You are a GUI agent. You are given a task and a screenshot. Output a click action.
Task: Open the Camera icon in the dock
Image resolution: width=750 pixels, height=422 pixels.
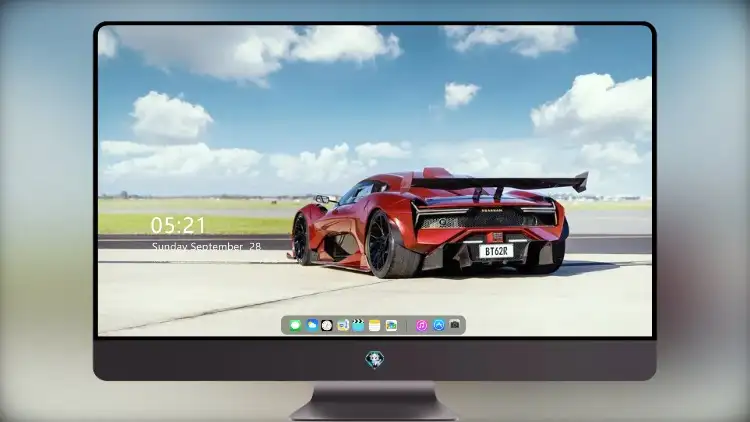click(455, 325)
